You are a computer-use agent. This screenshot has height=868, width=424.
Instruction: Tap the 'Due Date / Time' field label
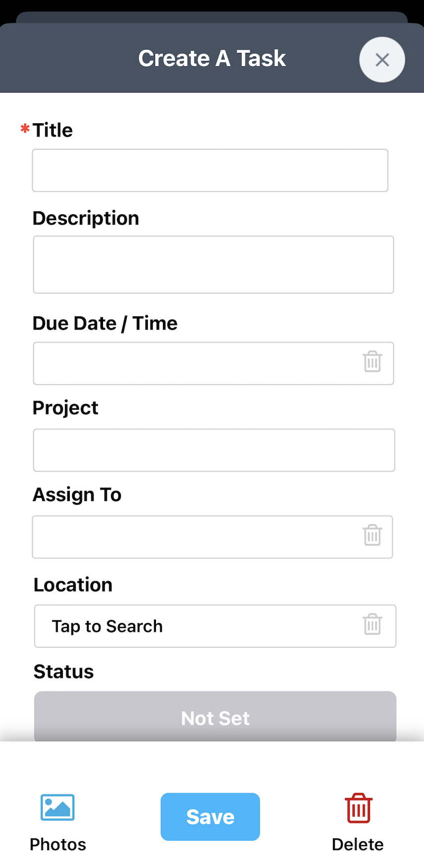pyautogui.click(x=105, y=323)
